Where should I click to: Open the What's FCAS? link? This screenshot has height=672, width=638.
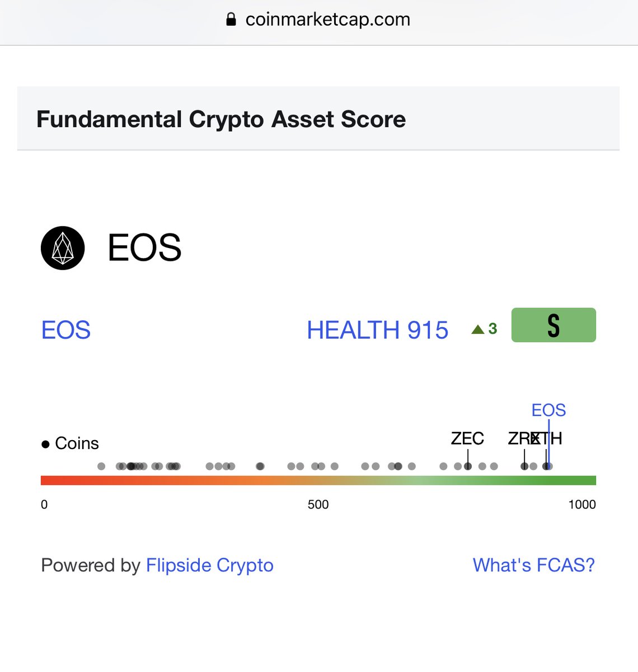point(533,565)
